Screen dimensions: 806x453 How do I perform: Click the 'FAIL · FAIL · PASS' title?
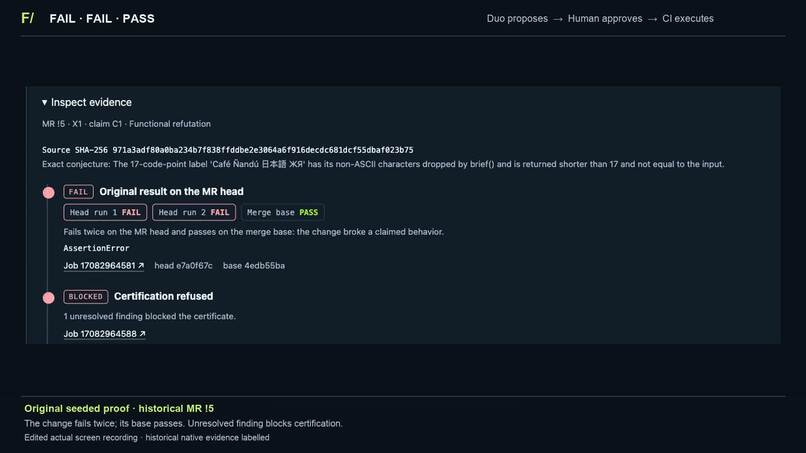pos(102,19)
